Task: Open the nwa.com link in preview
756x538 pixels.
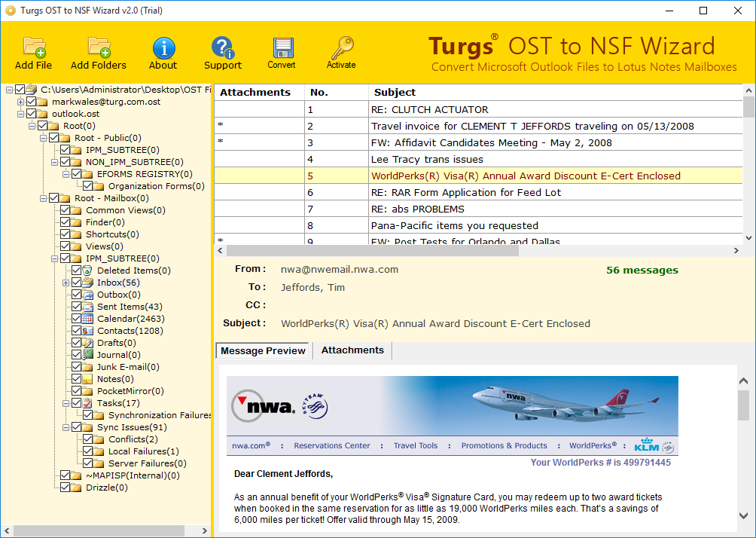Action: point(251,446)
